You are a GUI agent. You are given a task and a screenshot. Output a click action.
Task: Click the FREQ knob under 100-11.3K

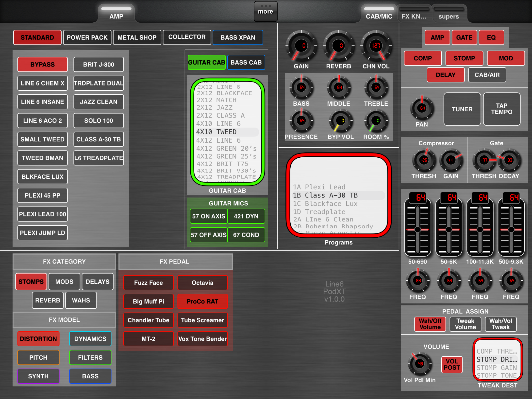pos(480,281)
